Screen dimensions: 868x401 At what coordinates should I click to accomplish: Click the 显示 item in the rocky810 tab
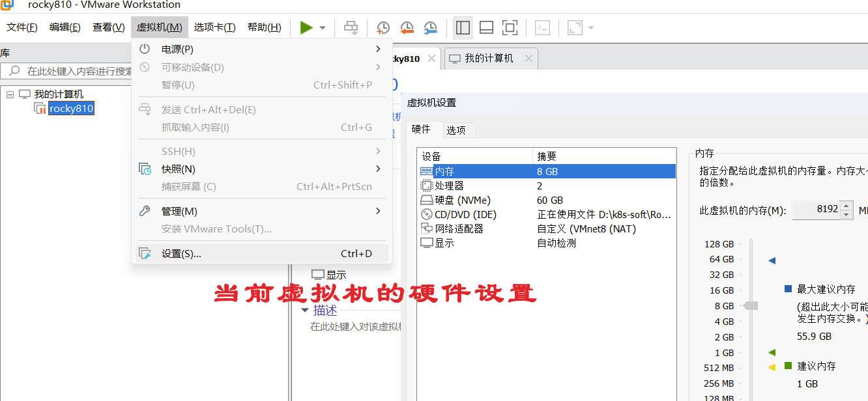[329, 275]
